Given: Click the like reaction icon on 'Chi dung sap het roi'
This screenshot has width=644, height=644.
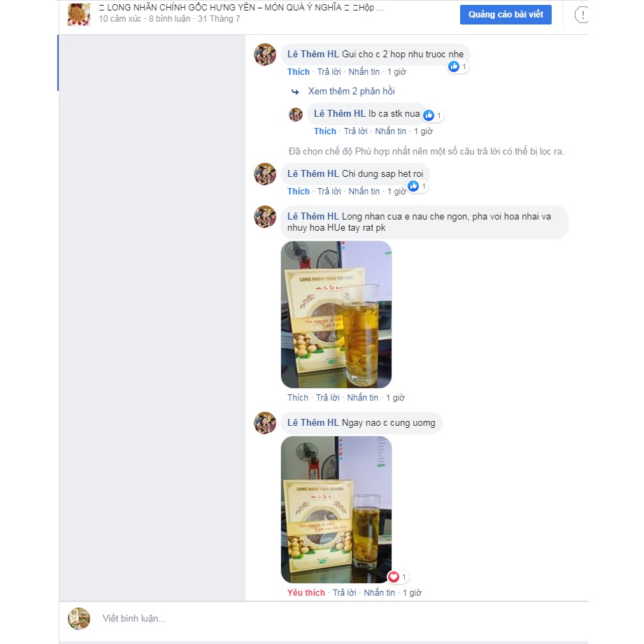Looking at the screenshot, I should 413,186.
